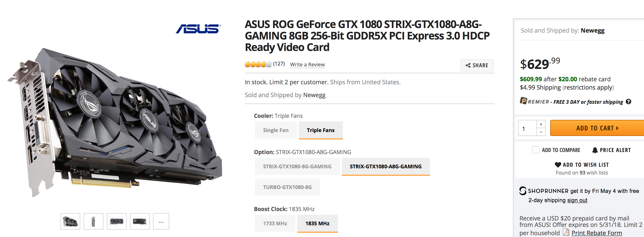The height and width of the screenshot is (237, 644).
Task: Select the second product thumbnail image
Action: (94, 222)
